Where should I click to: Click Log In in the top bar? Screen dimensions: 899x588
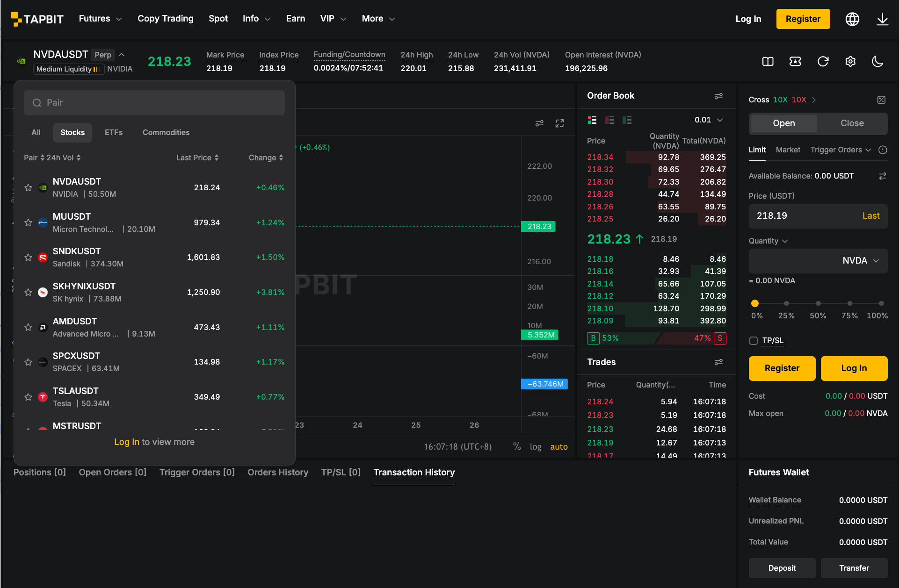(748, 19)
